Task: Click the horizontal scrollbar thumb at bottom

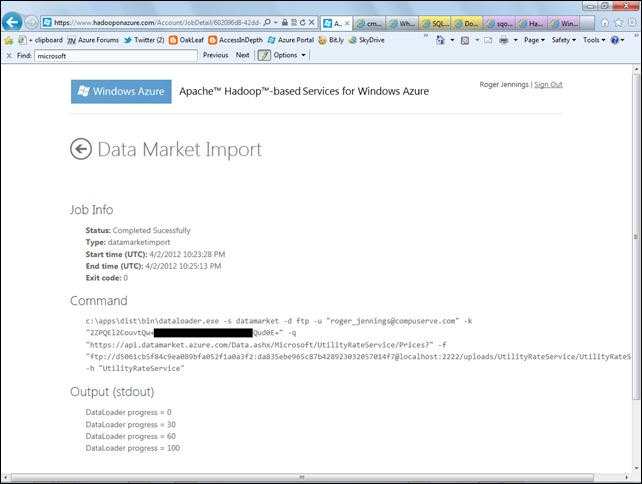Action: tap(302, 477)
